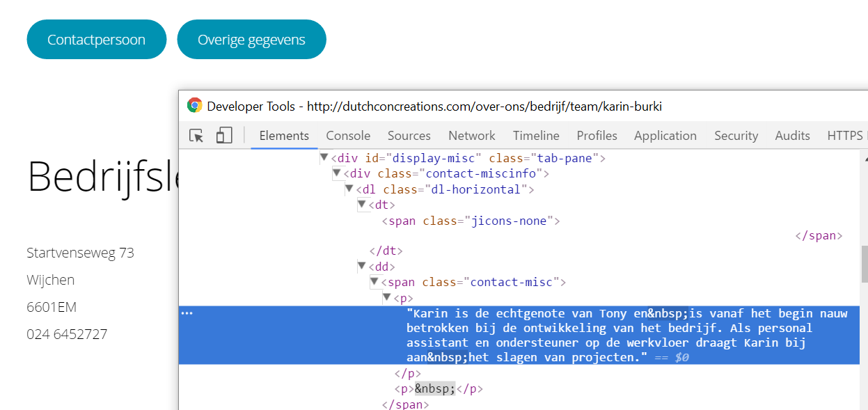This screenshot has width=868, height=410.
Task: Collapse the dt element node
Action: pyautogui.click(x=362, y=205)
